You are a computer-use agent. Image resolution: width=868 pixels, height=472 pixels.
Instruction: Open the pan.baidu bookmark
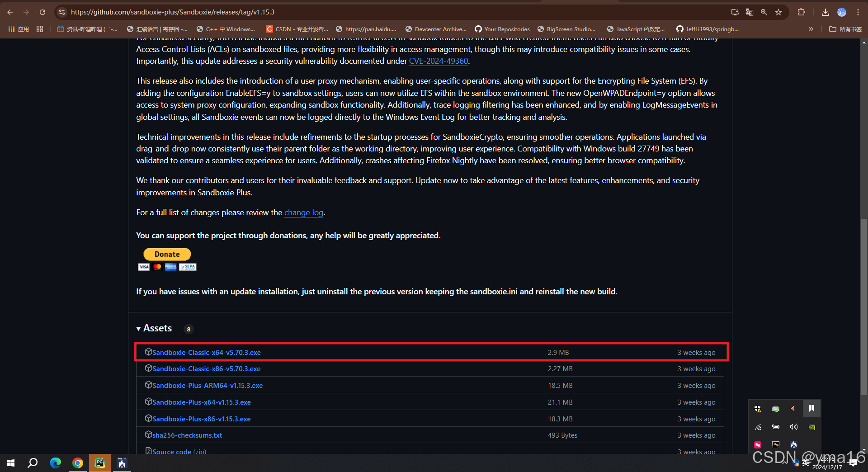point(366,29)
